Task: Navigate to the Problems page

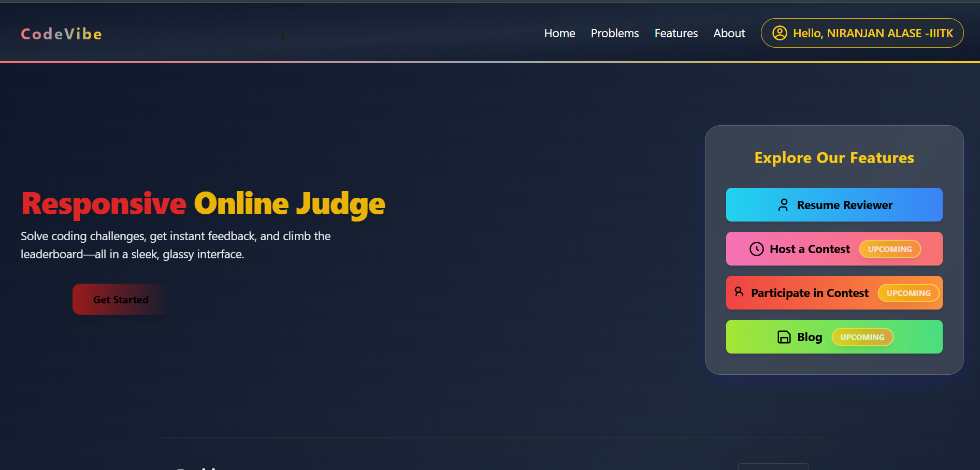Action: pyautogui.click(x=614, y=33)
